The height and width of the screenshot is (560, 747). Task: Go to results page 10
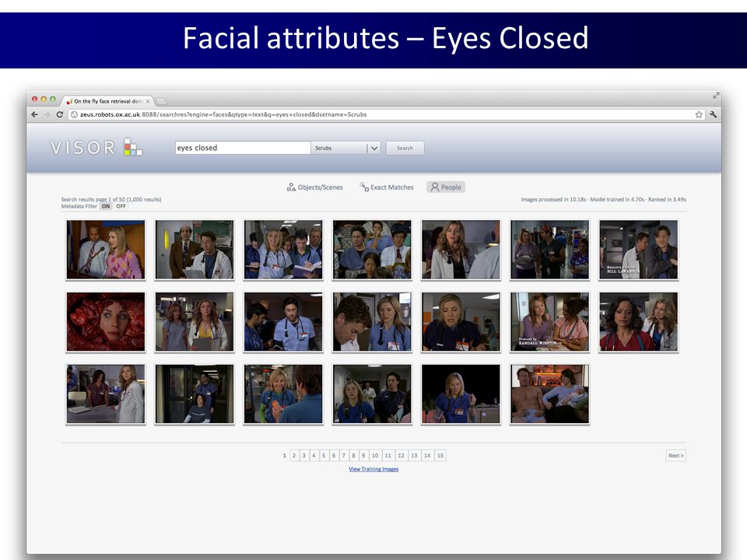click(x=375, y=456)
